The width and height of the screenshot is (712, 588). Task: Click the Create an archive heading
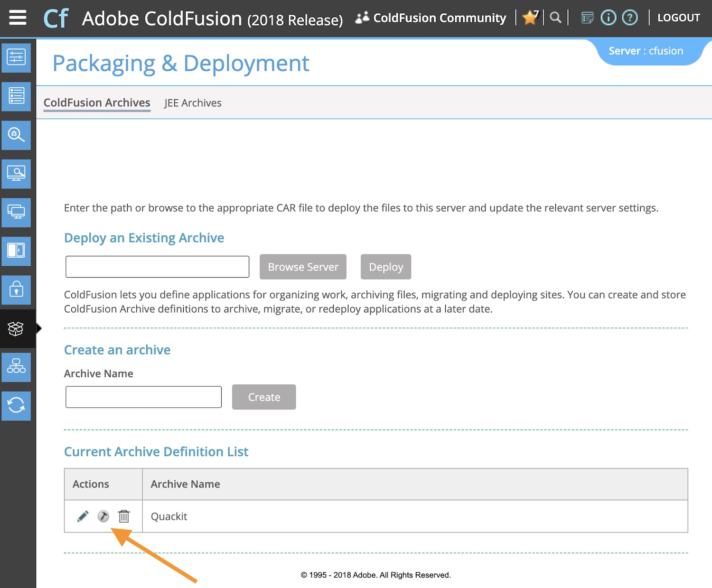[x=117, y=350]
